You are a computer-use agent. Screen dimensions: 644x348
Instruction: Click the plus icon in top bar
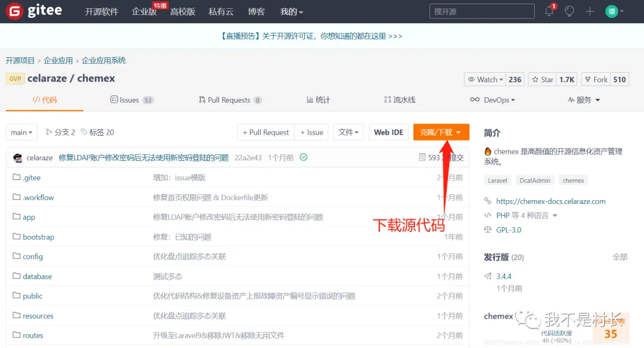(x=590, y=11)
